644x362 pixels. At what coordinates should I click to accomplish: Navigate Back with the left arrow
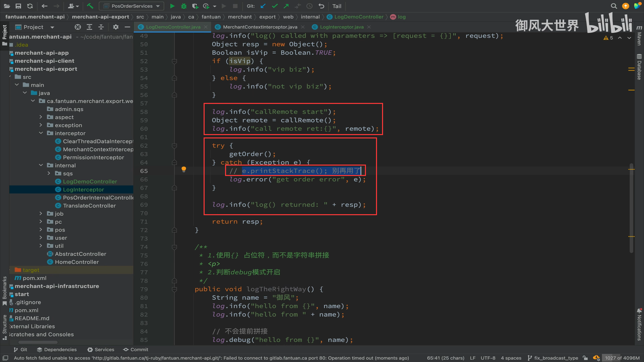44,6
